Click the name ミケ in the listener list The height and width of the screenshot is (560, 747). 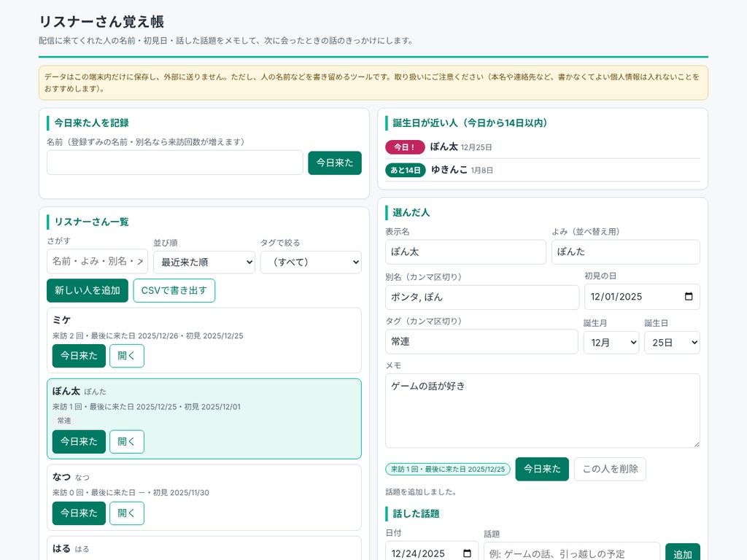[62, 320]
